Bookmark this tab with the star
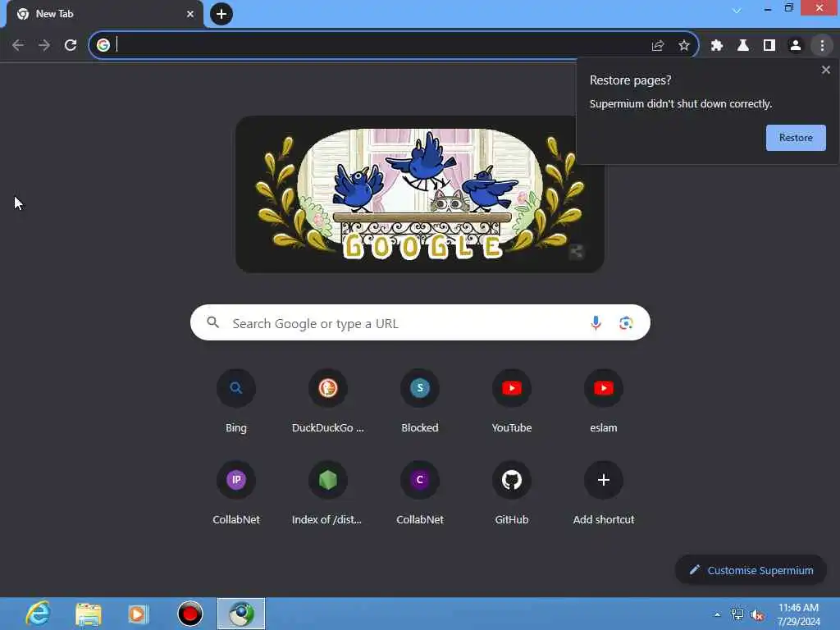The width and height of the screenshot is (840, 630). click(684, 46)
